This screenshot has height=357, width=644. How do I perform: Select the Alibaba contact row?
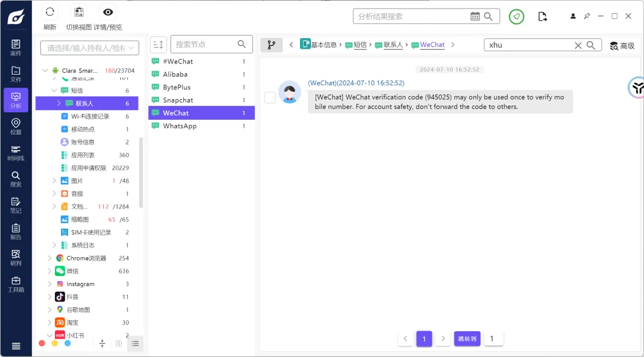click(202, 74)
